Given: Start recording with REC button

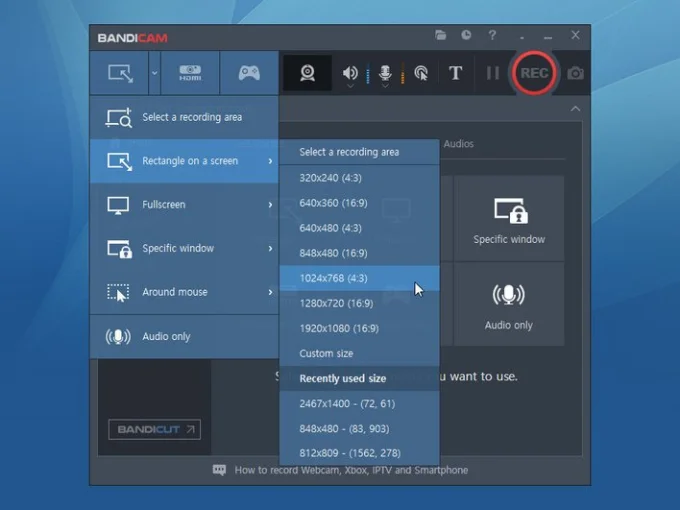Looking at the screenshot, I should click(534, 73).
